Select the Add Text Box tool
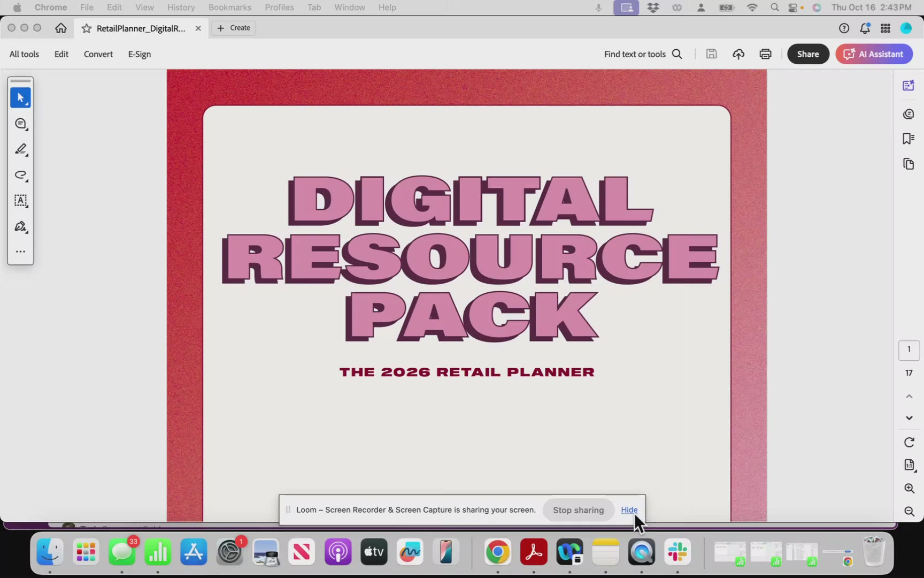 (x=20, y=201)
